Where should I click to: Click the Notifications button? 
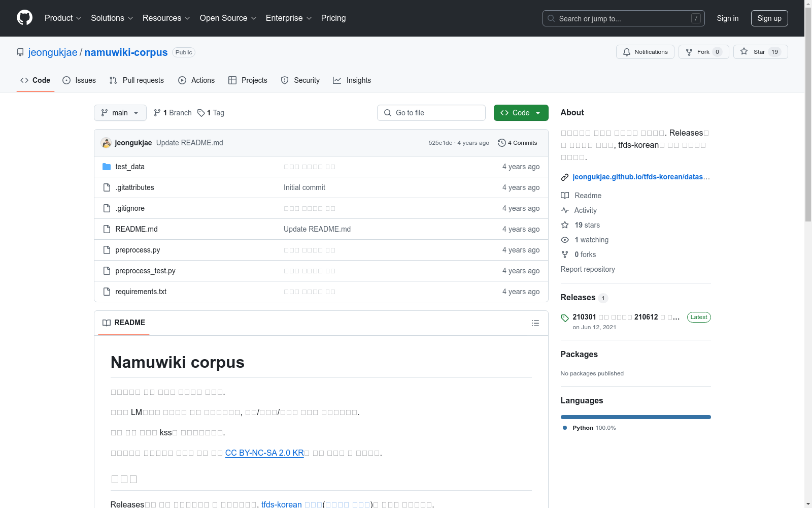pyautogui.click(x=645, y=52)
